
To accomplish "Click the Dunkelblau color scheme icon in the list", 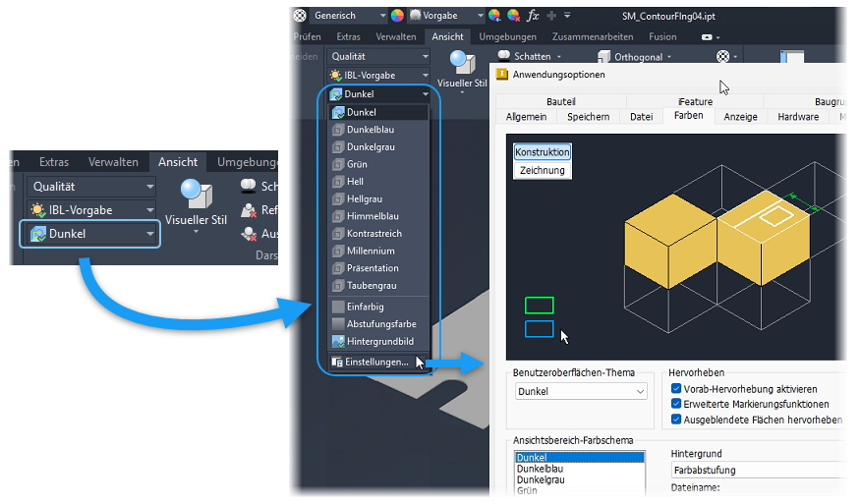I will [x=338, y=130].
